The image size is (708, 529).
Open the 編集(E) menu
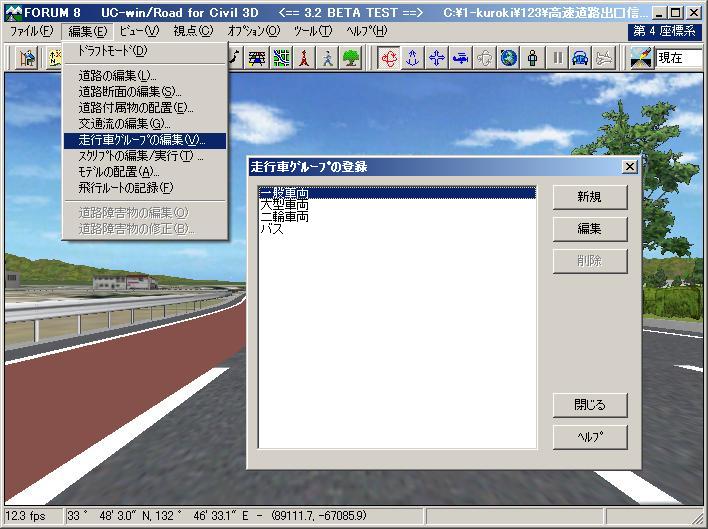(88, 31)
